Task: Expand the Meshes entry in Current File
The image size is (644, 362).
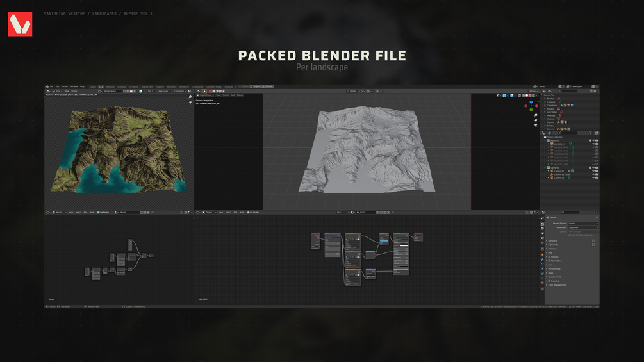Action: tap(545, 119)
